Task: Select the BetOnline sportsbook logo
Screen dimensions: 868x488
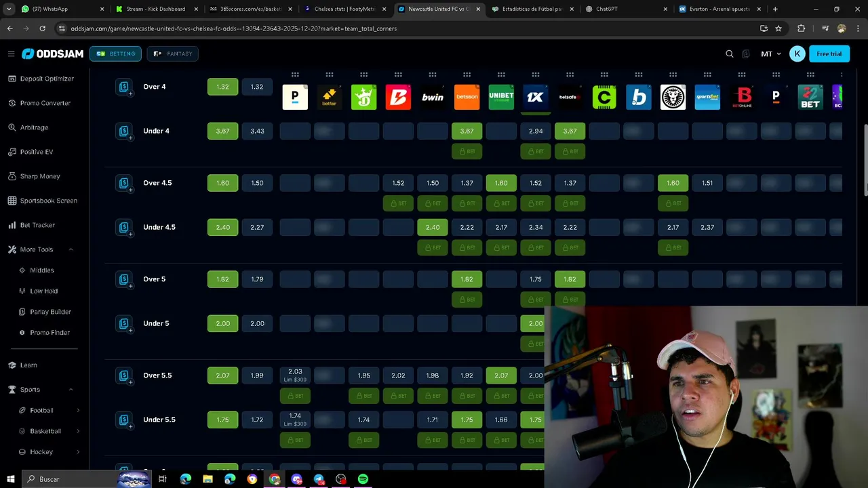Action: click(x=742, y=97)
